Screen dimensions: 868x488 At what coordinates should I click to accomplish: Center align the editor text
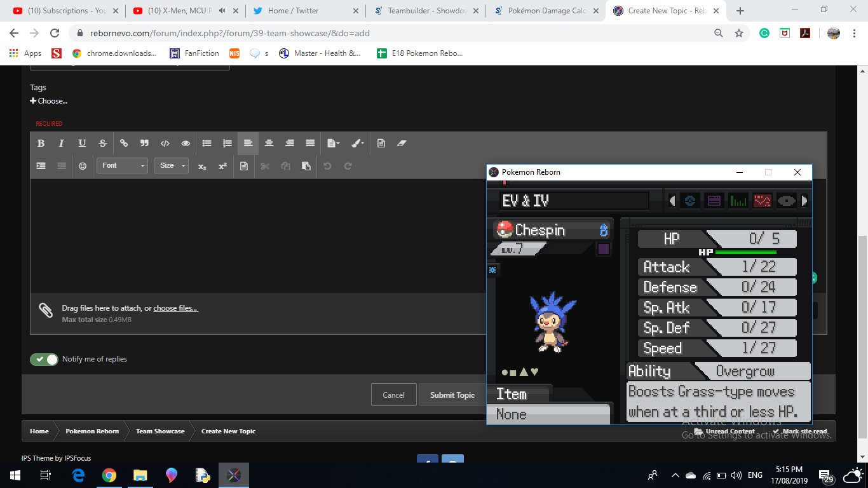(269, 144)
